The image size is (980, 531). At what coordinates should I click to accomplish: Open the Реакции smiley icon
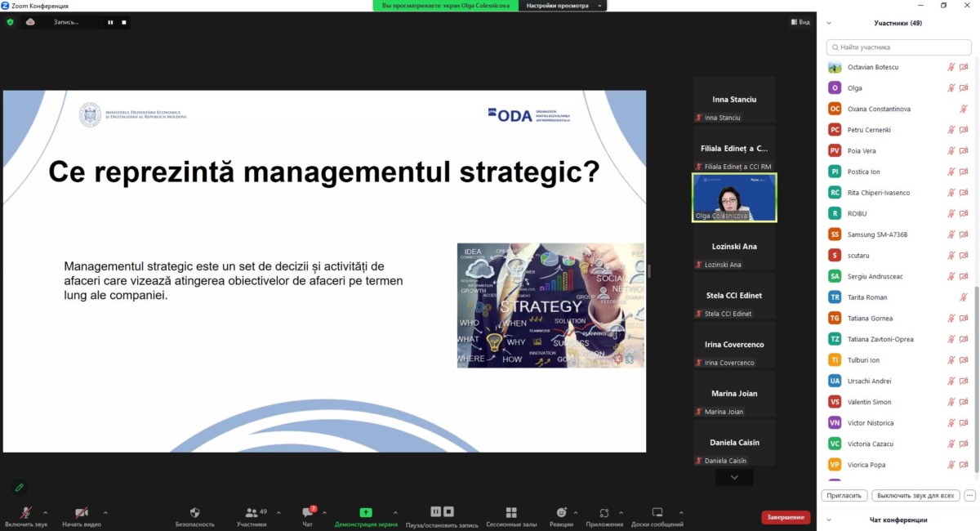tap(561, 512)
